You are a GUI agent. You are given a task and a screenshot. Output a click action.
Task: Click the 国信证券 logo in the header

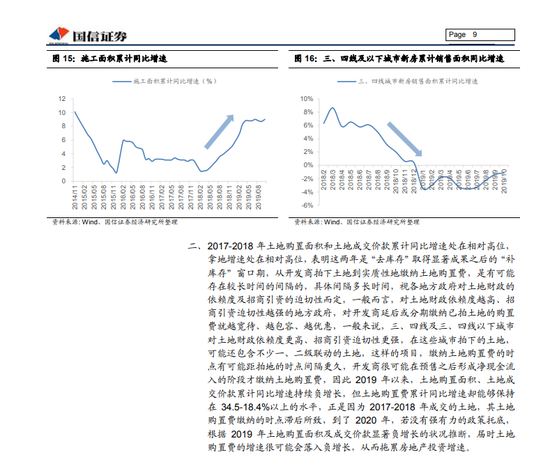pyautogui.click(x=88, y=35)
